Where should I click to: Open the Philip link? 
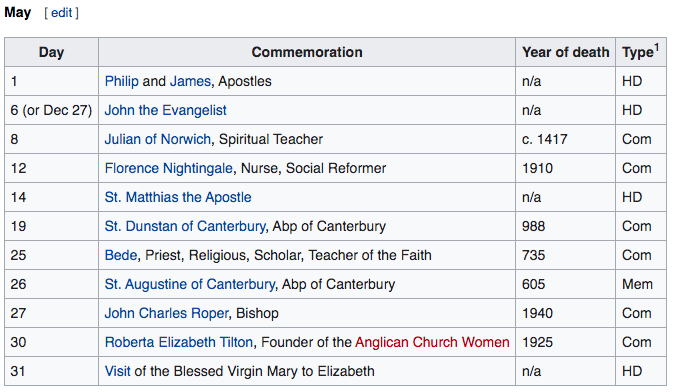click(121, 81)
